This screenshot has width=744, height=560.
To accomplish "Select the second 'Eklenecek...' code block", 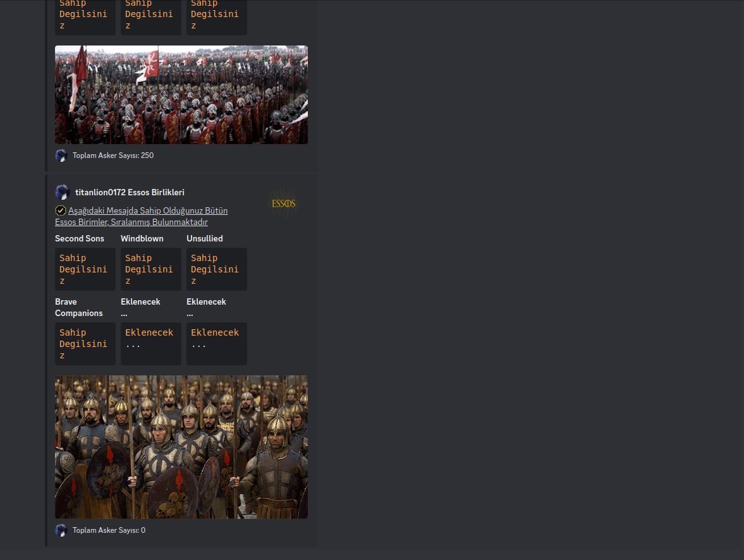I will (x=216, y=343).
